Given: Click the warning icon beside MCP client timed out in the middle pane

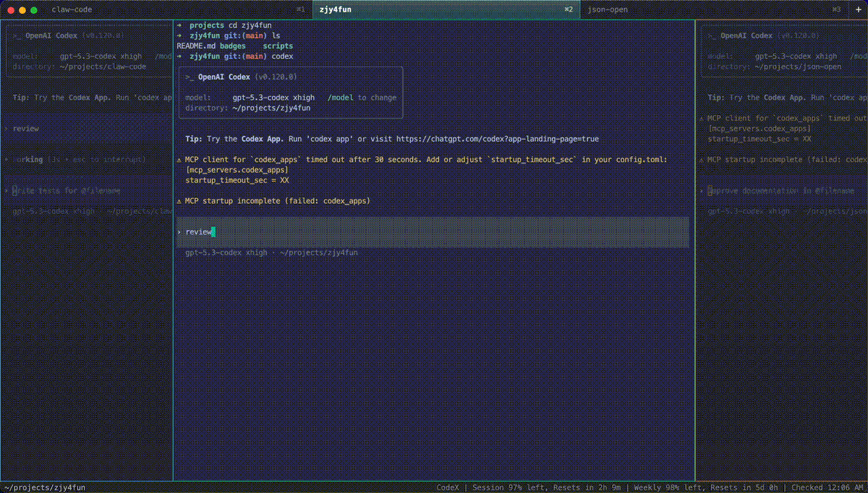Looking at the screenshot, I should pos(179,159).
